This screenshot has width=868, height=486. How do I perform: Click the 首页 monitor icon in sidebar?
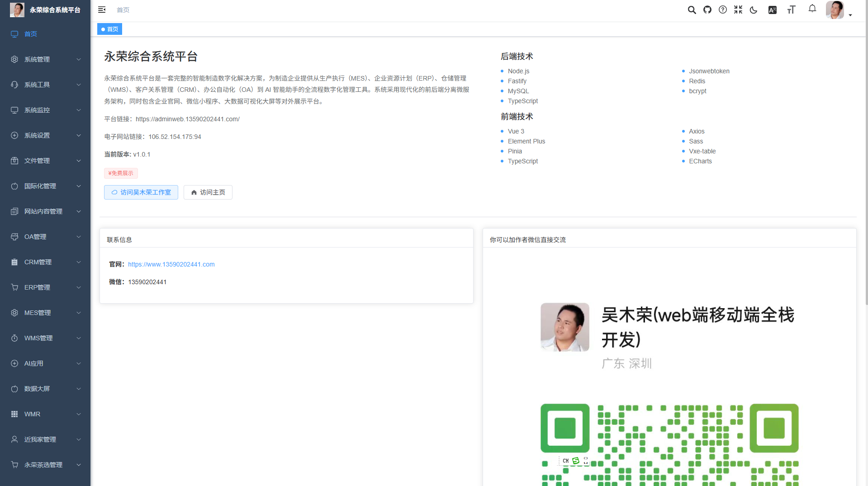tap(14, 34)
